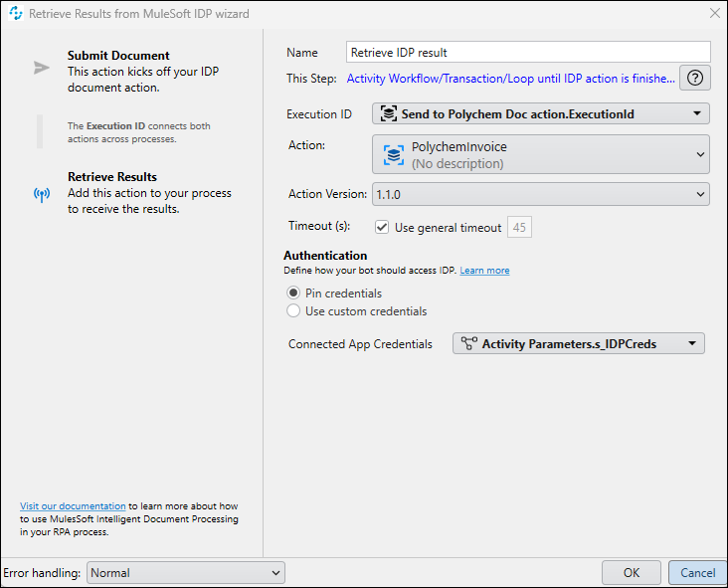Click the OK button

point(631,573)
